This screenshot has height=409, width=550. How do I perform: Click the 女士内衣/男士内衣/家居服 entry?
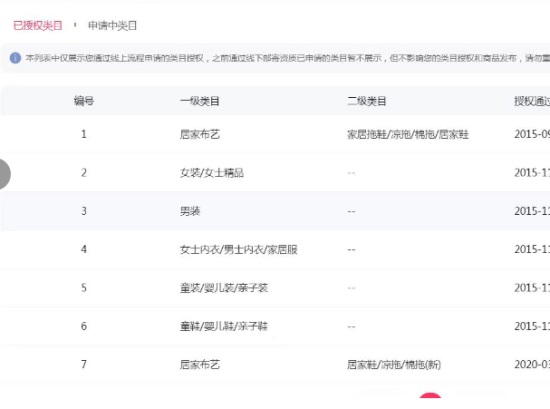[x=239, y=249]
